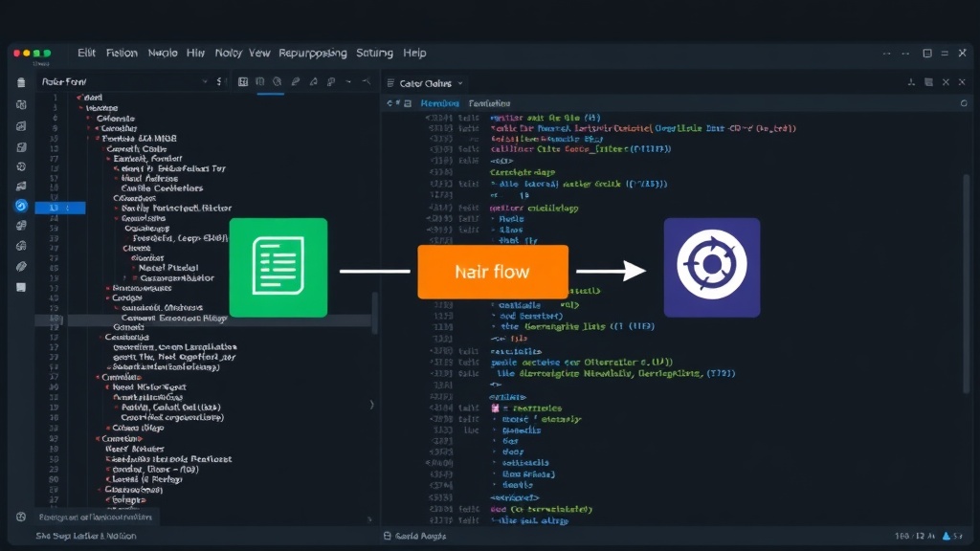Click the grid layout icon in left panel toolbar
This screenshot has width=980, height=551.
coord(243,82)
